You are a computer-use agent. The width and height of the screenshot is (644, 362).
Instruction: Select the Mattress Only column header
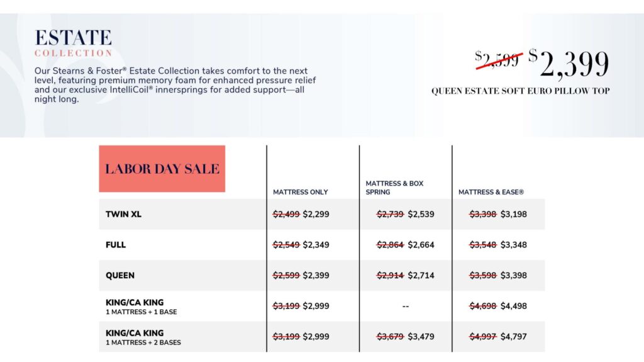pos(300,192)
